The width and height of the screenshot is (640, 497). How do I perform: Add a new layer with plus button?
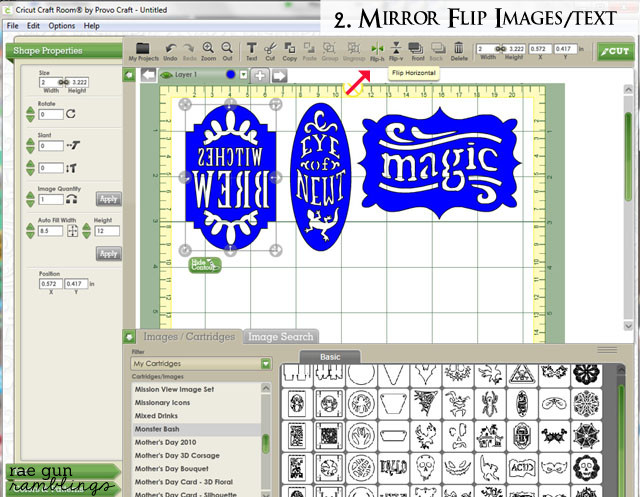click(x=260, y=75)
